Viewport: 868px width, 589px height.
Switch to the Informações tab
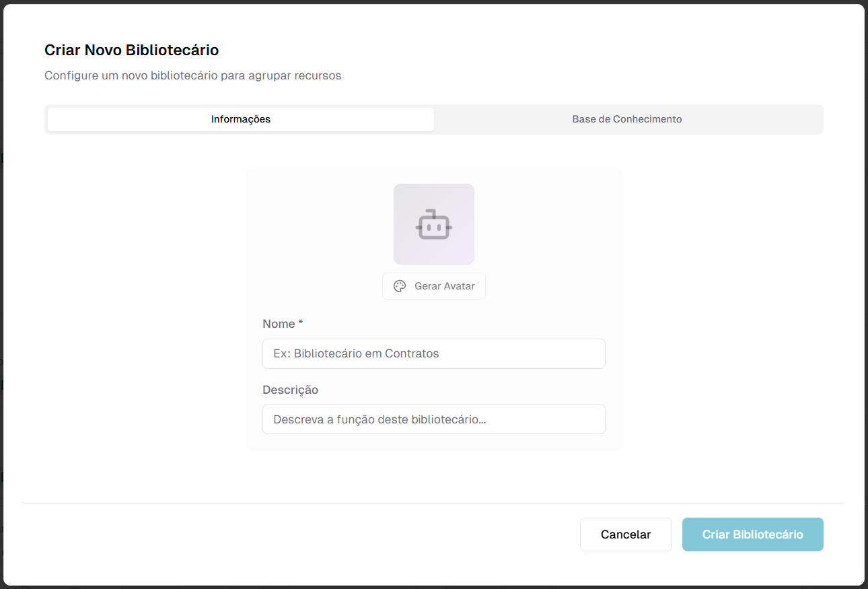241,119
